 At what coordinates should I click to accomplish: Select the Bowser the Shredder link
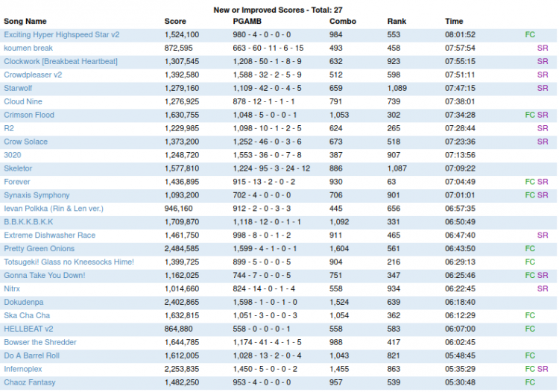coord(40,342)
